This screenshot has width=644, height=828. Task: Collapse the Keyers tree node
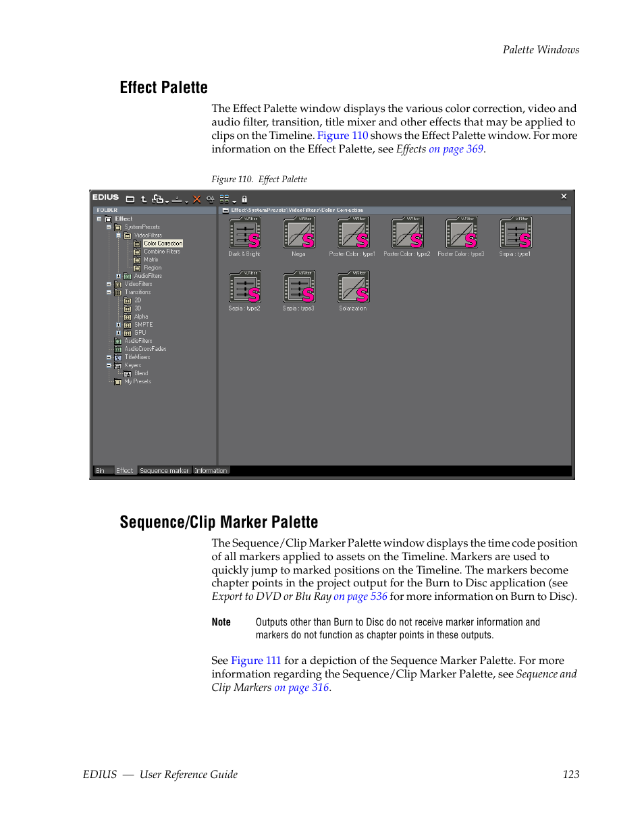click(109, 365)
